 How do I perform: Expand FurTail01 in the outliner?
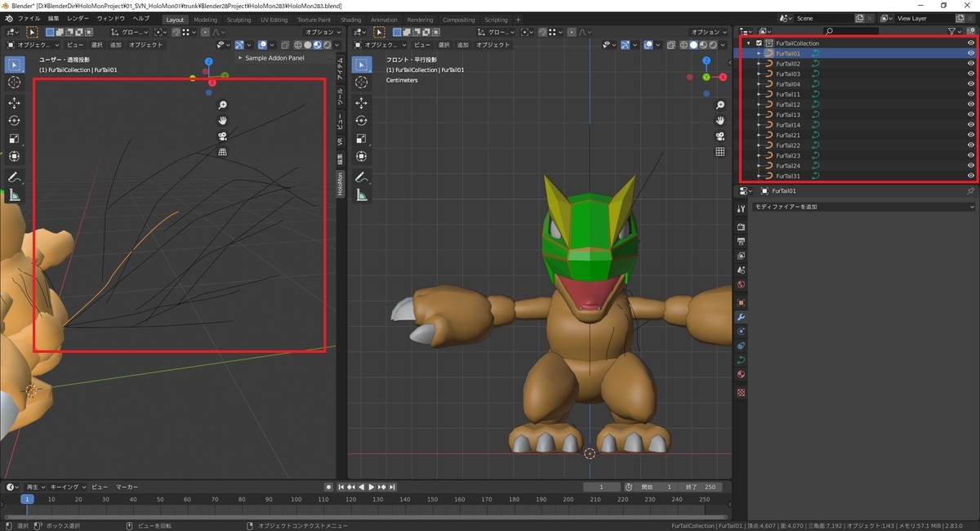point(759,53)
